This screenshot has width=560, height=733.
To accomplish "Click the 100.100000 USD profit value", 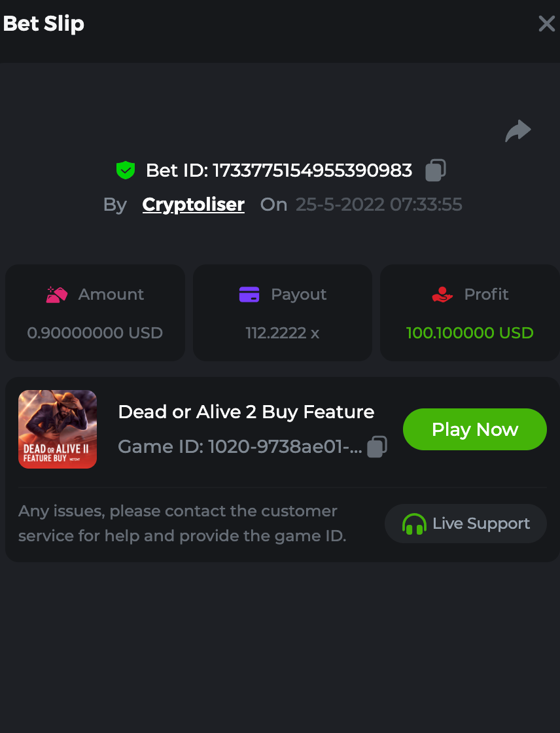I will (x=470, y=333).
